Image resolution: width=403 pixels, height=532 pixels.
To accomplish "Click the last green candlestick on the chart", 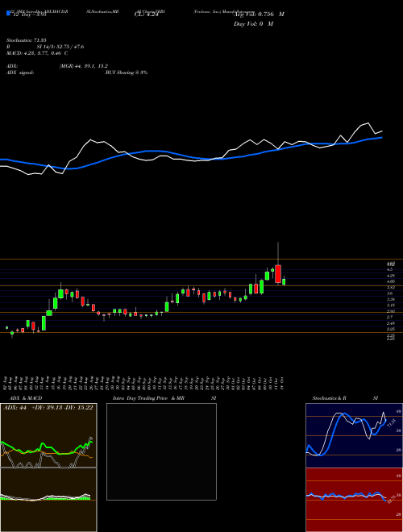I will [x=284, y=281].
